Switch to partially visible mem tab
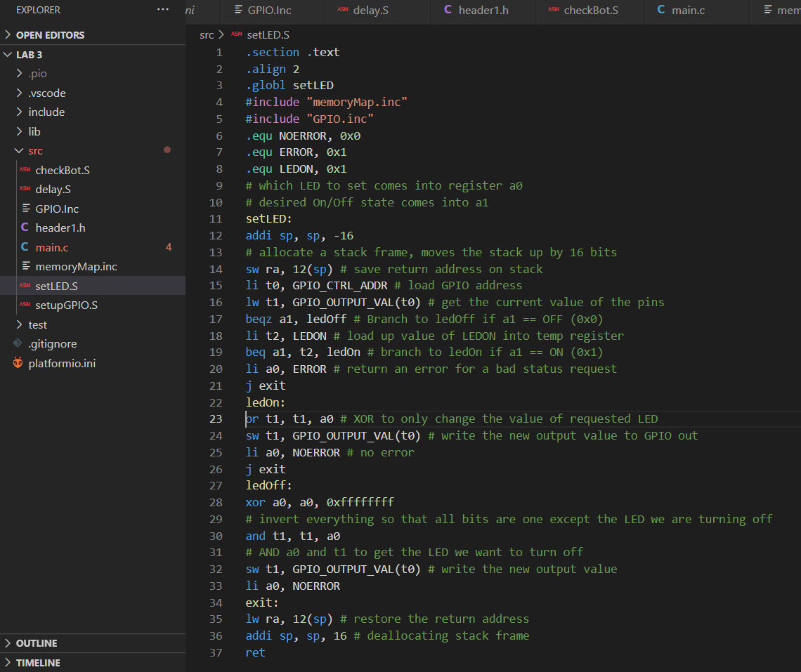 coord(776,11)
